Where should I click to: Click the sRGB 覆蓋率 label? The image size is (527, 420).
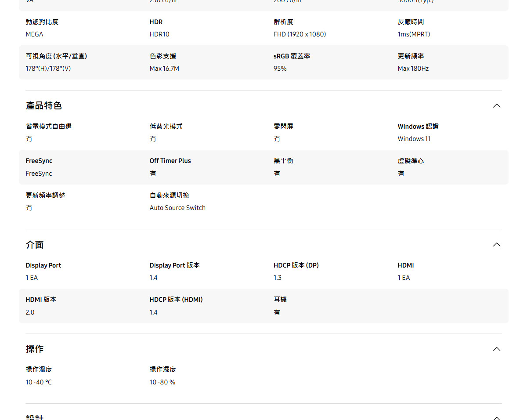292,56
